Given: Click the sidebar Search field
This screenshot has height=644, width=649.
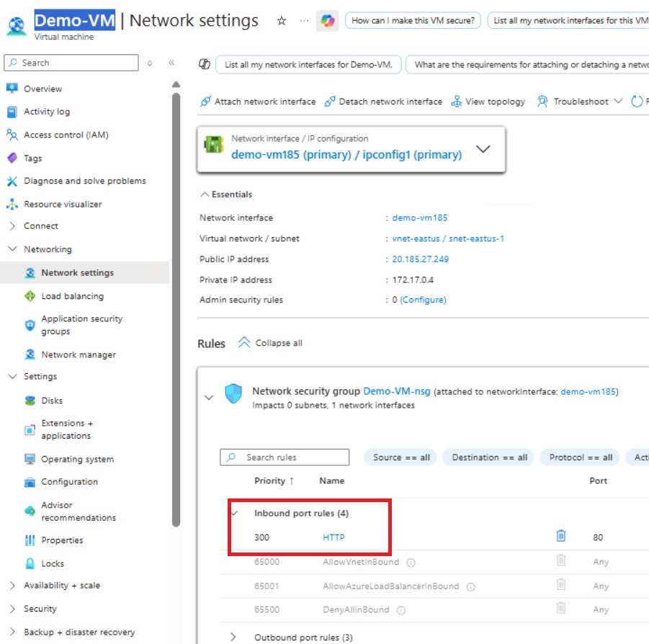Looking at the screenshot, I should [71, 63].
